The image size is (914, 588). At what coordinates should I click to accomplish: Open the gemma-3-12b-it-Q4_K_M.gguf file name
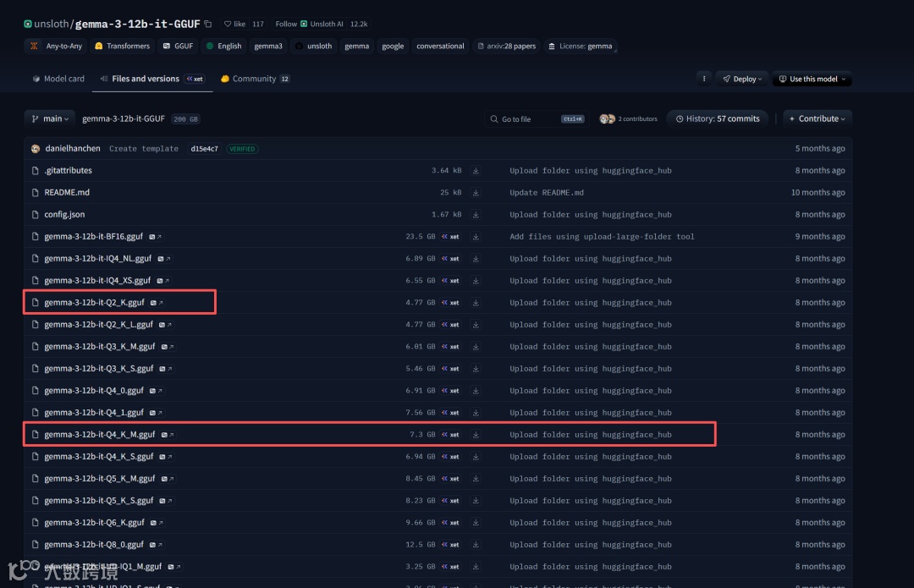100,435
